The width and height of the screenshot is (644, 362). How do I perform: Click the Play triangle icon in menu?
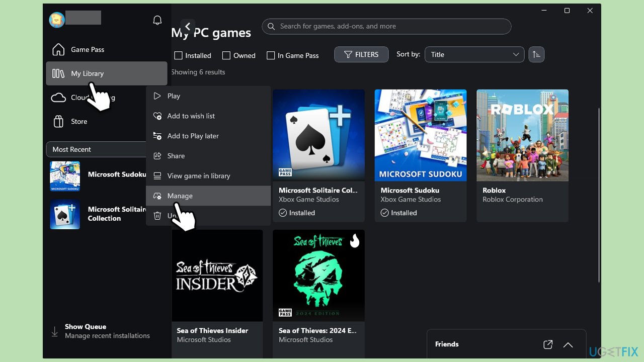157,96
